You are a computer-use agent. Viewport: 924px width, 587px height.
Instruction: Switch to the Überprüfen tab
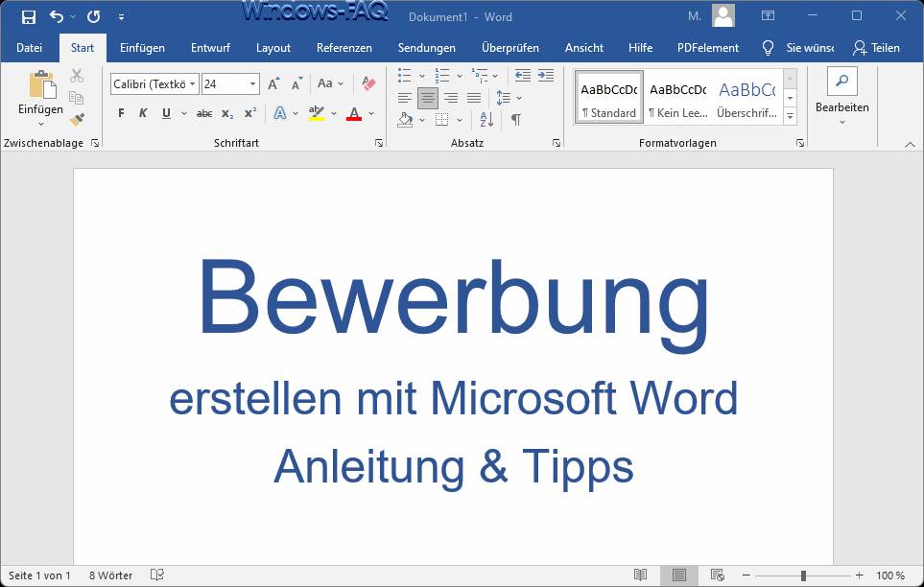pos(509,48)
